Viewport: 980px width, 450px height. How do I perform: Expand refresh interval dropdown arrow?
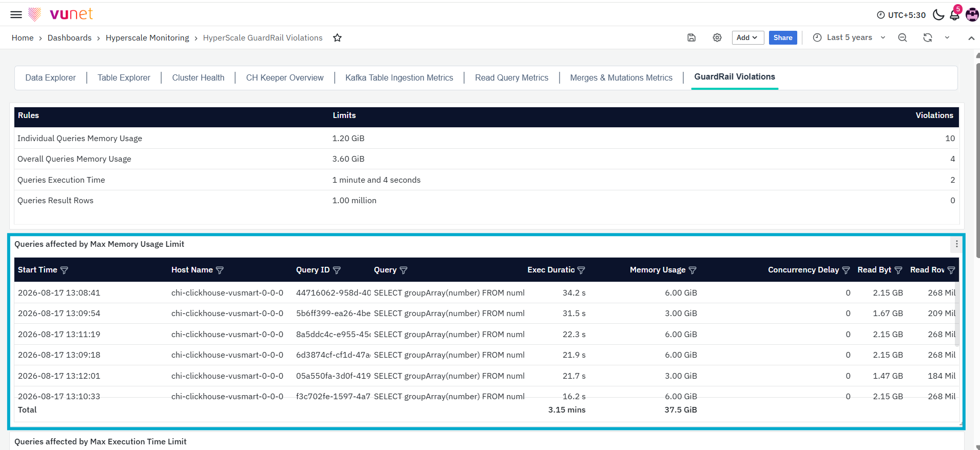click(947, 37)
